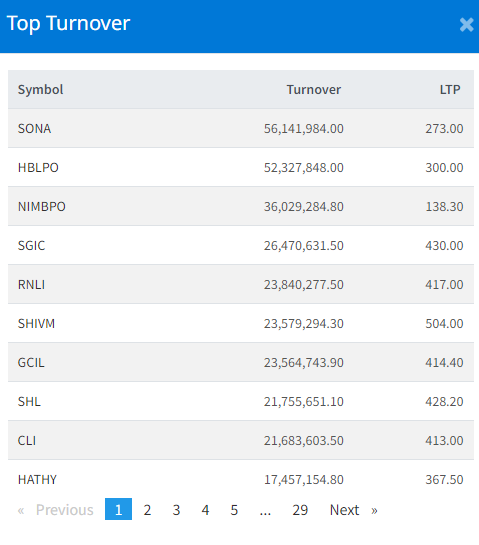Screen dimensions: 479x545
Task: Select the HATHY symbol row
Action: coord(241,479)
